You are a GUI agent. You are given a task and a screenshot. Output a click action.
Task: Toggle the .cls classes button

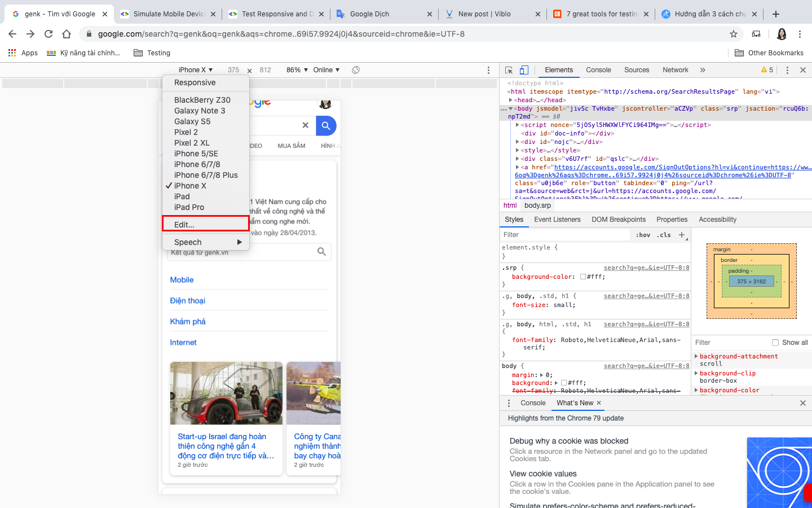click(x=664, y=235)
